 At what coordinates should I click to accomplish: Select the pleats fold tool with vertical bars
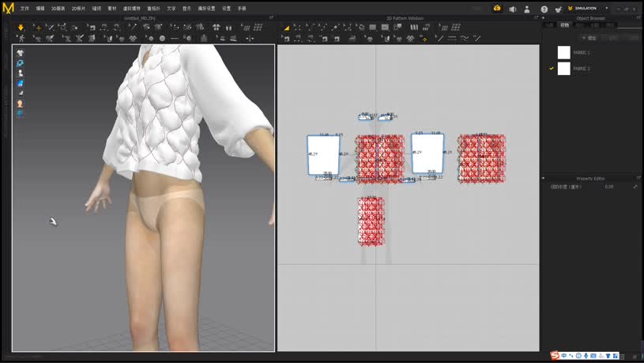[414, 28]
